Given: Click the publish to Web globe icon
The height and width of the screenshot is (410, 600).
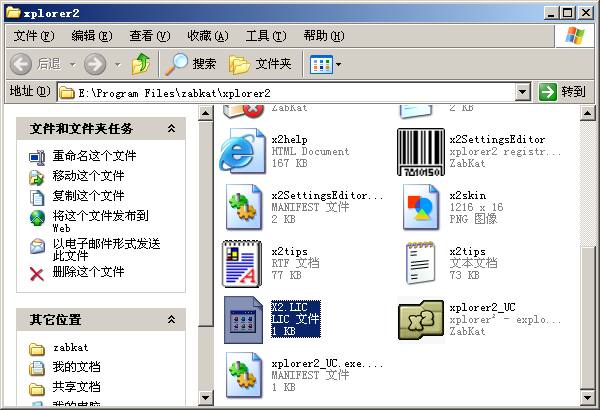Looking at the screenshot, I should click(37, 218).
